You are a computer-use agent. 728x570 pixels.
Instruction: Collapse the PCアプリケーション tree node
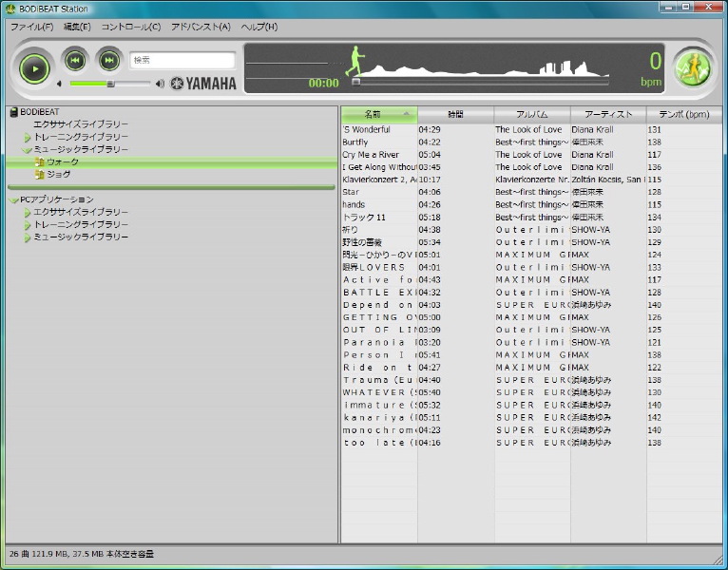click(x=13, y=200)
